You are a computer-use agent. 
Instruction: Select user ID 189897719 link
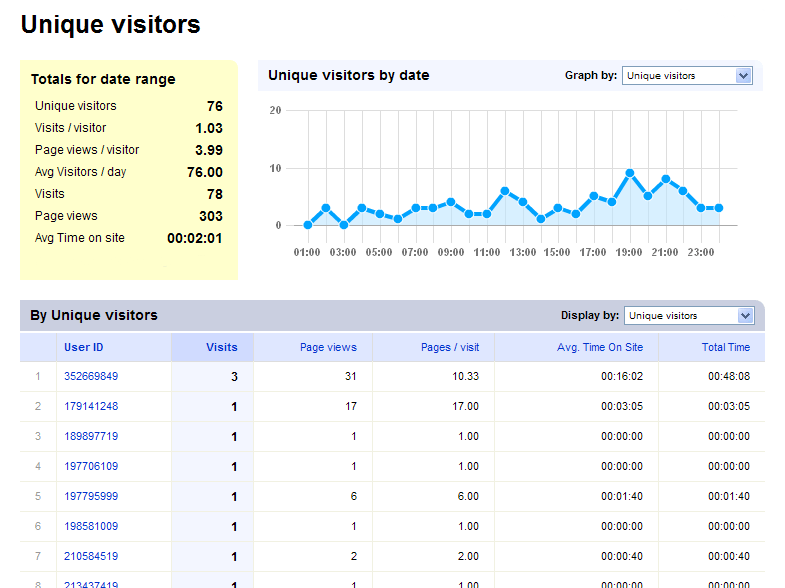91,437
